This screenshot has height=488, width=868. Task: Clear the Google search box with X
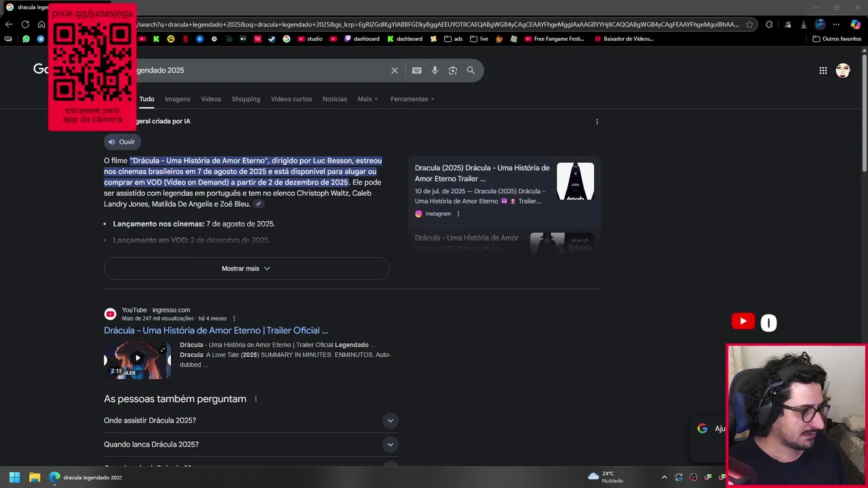click(395, 70)
